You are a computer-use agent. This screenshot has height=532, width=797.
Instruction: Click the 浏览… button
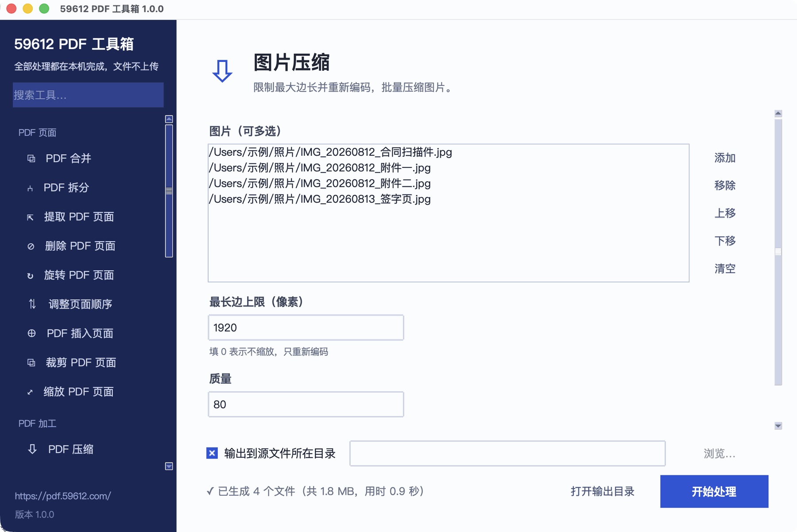pyautogui.click(x=720, y=454)
